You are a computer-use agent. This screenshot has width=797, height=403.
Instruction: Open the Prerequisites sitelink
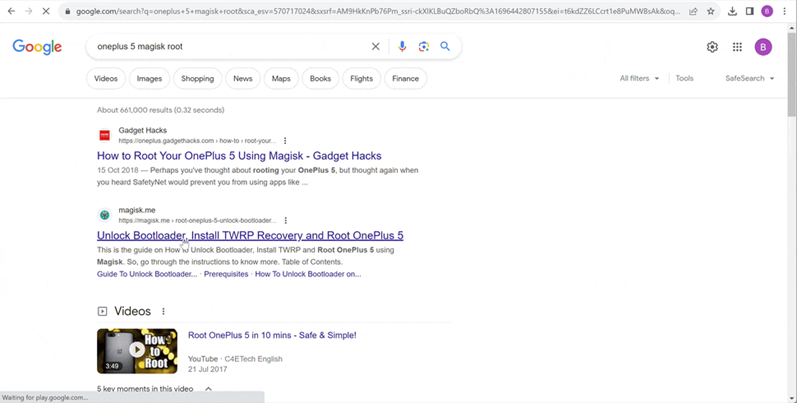tap(226, 274)
